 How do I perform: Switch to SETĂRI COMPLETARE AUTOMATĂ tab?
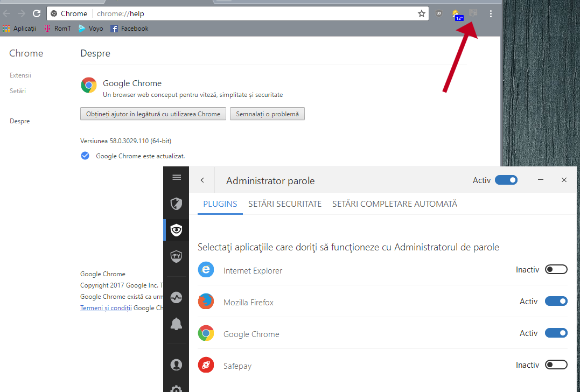point(395,204)
